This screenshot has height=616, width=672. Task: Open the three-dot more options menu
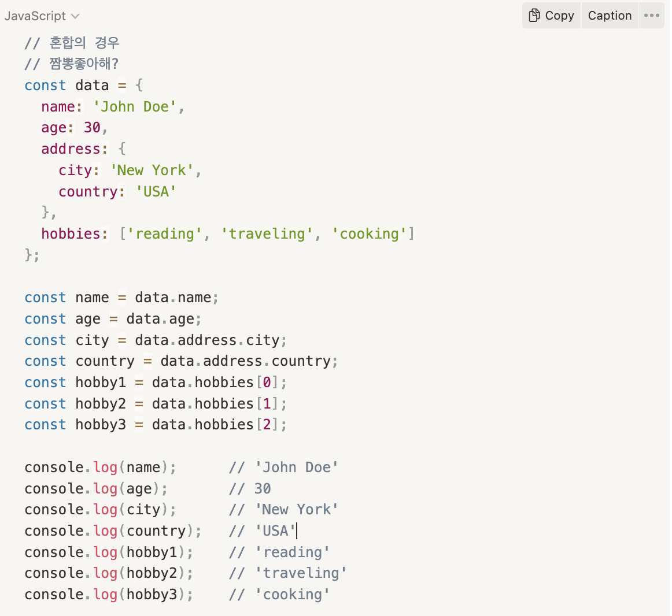pyautogui.click(x=651, y=16)
